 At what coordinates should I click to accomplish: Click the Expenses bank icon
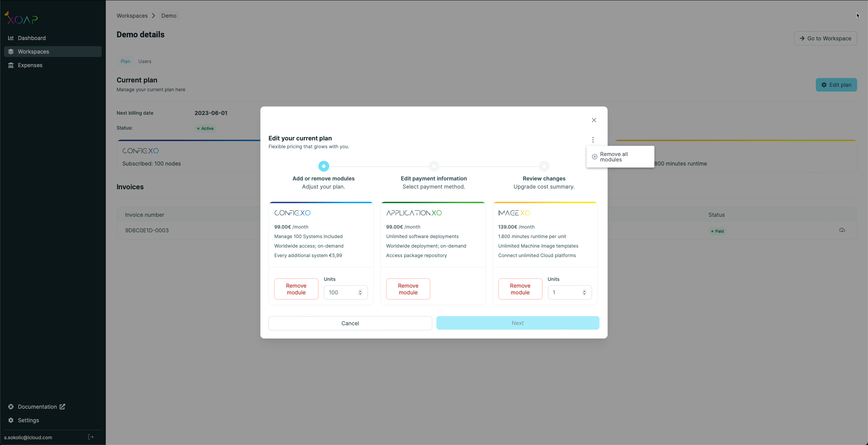(11, 65)
